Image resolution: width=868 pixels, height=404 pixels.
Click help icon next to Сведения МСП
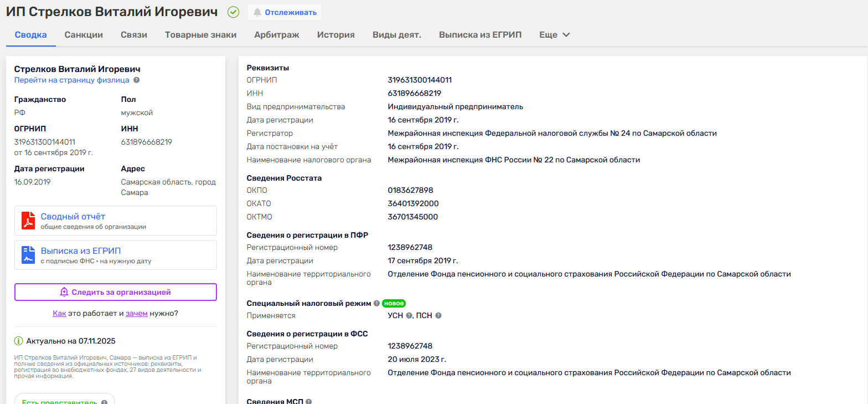[308, 402]
